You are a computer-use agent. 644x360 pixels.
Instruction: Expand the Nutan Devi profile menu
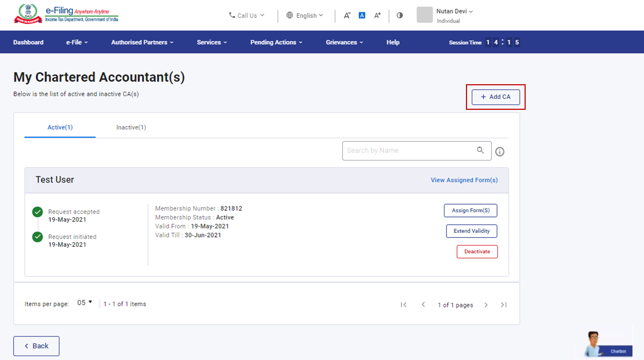[454, 11]
